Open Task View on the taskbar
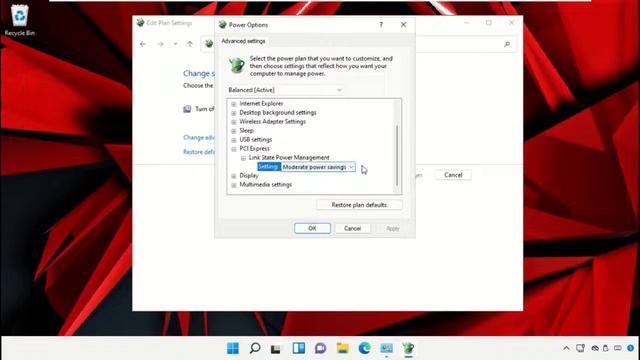 coord(276,348)
